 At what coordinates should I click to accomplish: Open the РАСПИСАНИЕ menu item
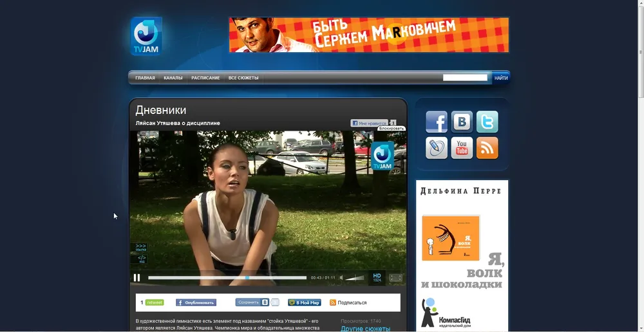[205, 78]
